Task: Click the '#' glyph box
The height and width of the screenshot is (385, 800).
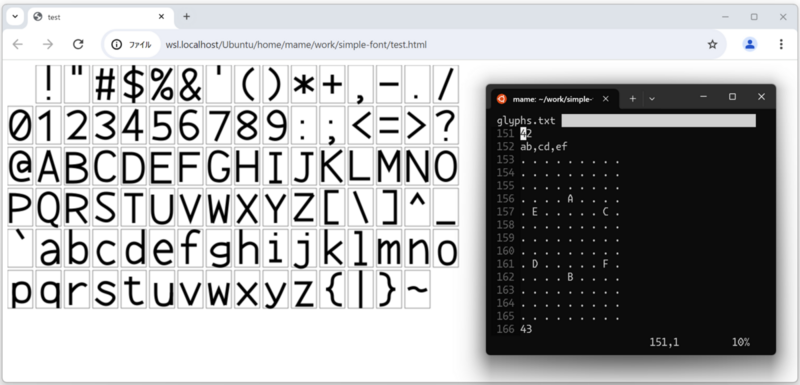Action: (105, 84)
